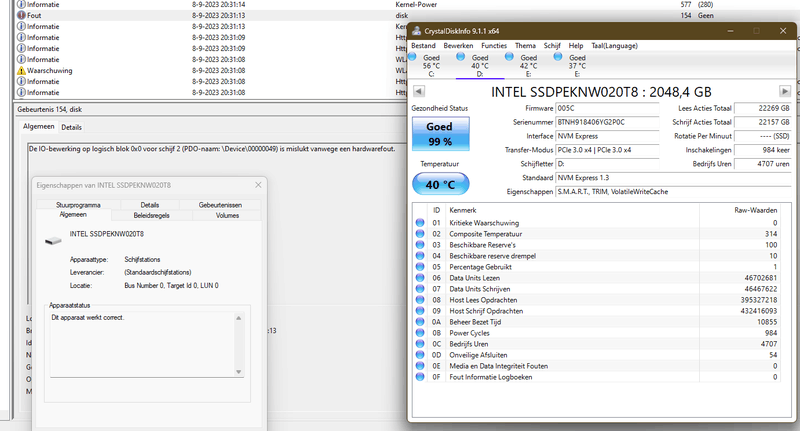Open Volumes tab in properties dialog

(x=227, y=216)
